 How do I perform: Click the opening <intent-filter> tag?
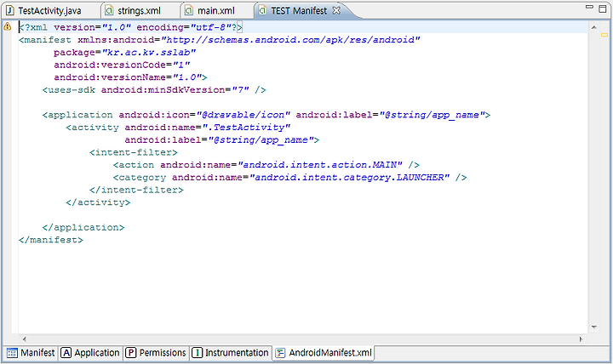(x=134, y=152)
